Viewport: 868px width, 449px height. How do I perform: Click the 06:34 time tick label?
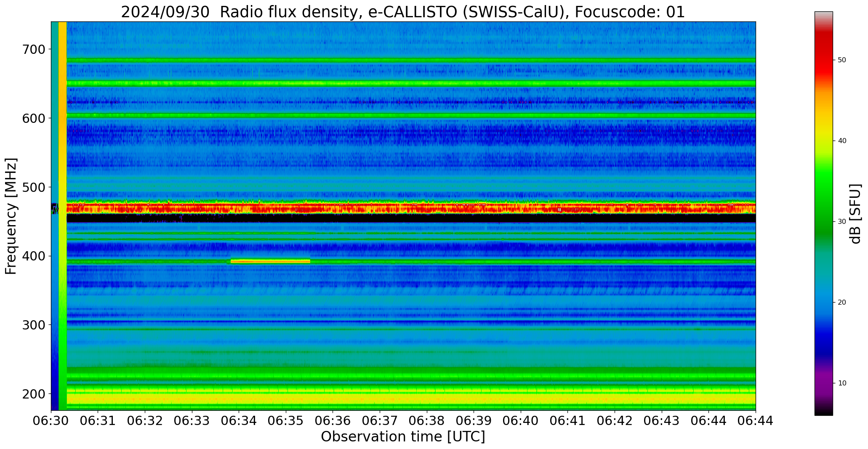(239, 421)
